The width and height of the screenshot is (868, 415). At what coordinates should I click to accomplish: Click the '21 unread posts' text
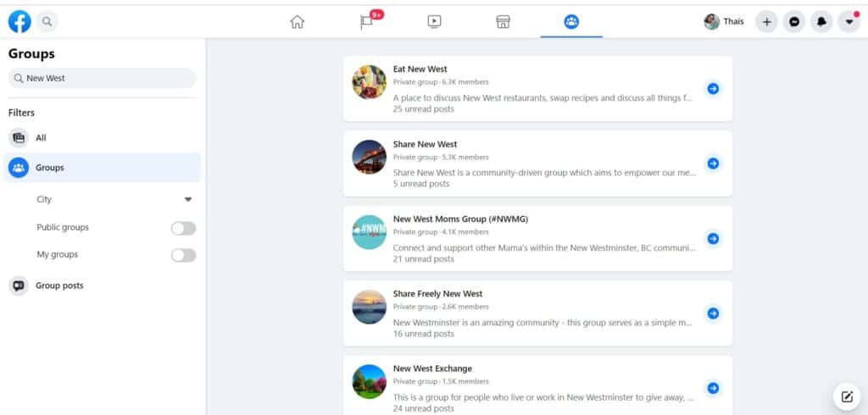[424, 259]
